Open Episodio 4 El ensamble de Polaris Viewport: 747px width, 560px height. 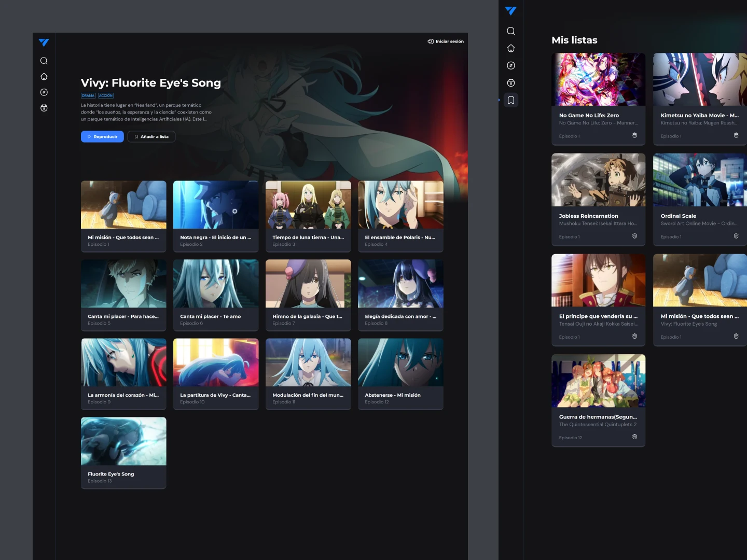click(x=400, y=205)
